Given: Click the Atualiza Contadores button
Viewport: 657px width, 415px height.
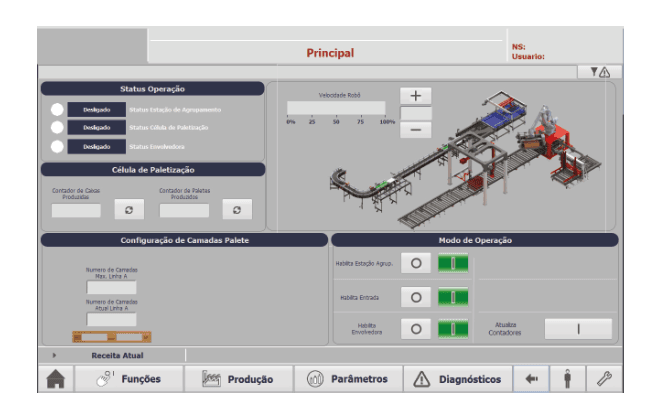Looking at the screenshot, I should [x=578, y=329].
